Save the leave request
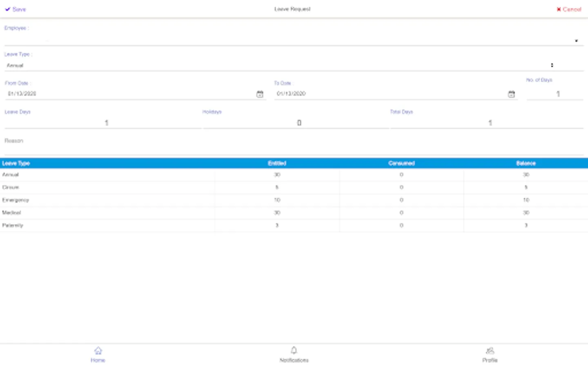The image size is (588, 368). pos(16,9)
